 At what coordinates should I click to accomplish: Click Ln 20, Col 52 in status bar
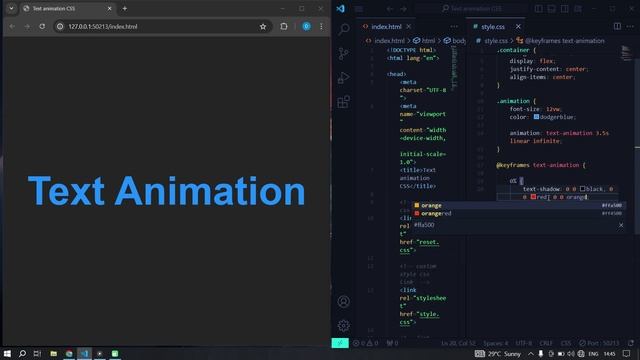click(458, 343)
